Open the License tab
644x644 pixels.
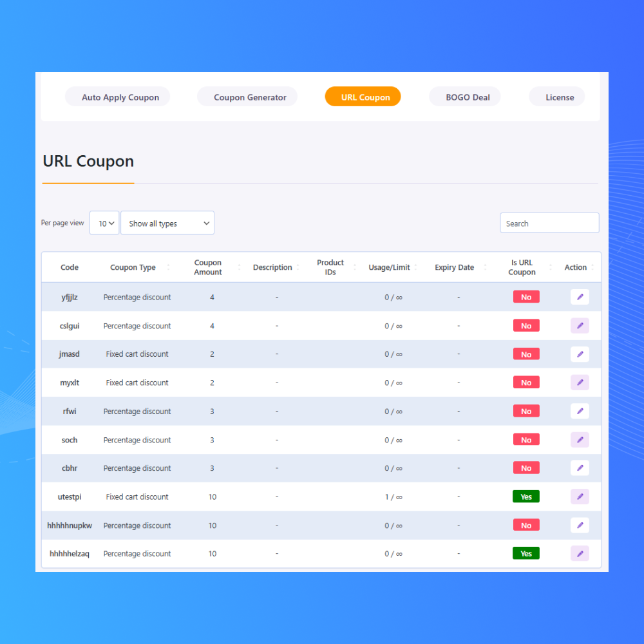[x=557, y=97]
